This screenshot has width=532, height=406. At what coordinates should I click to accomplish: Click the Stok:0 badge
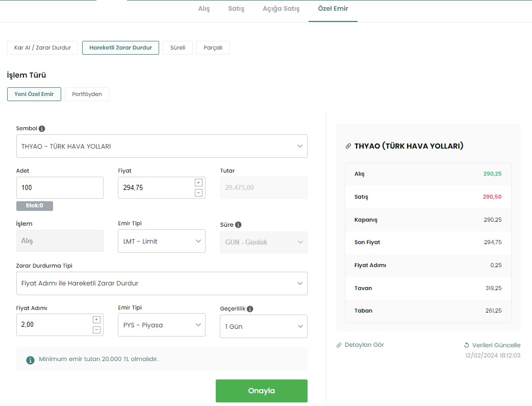35,205
